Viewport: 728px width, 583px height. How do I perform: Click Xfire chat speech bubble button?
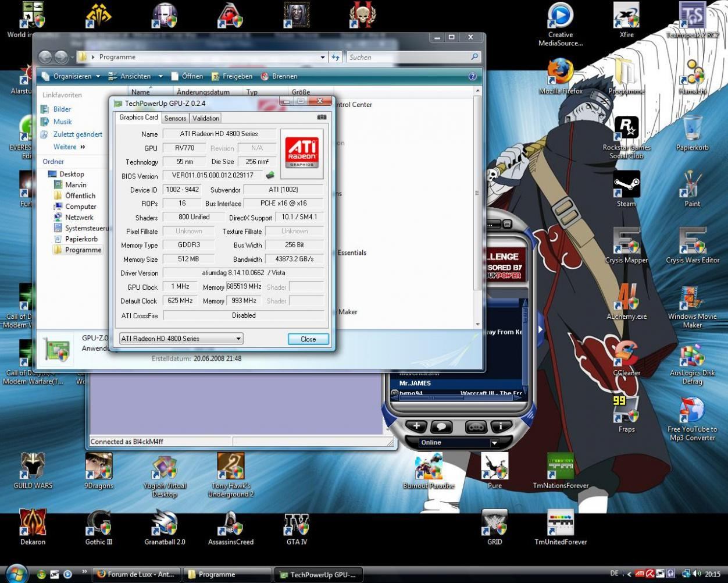(x=441, y=427)
